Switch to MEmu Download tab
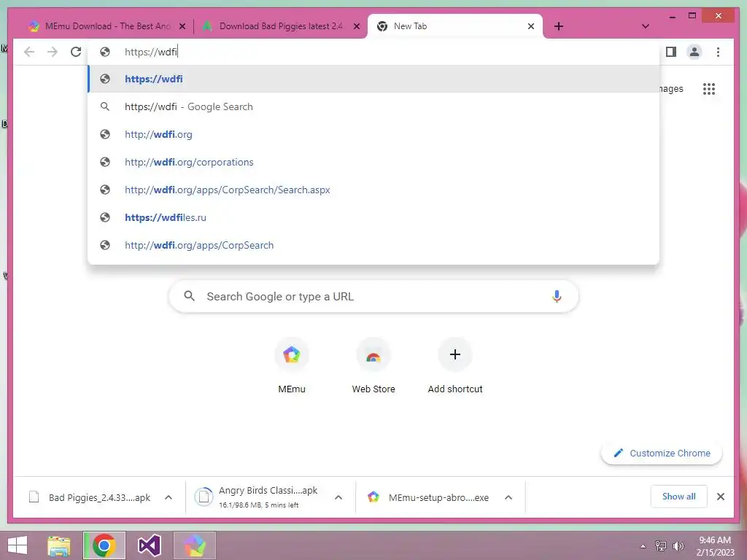The width and height of the screenshot is (747, 560). (107, 26)
